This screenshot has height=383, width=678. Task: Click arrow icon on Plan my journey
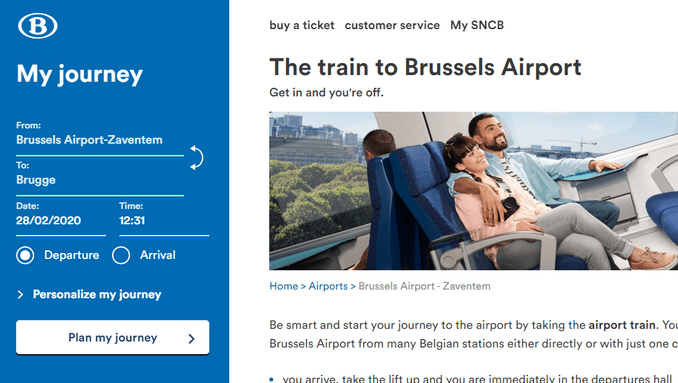tap(192, 338)
